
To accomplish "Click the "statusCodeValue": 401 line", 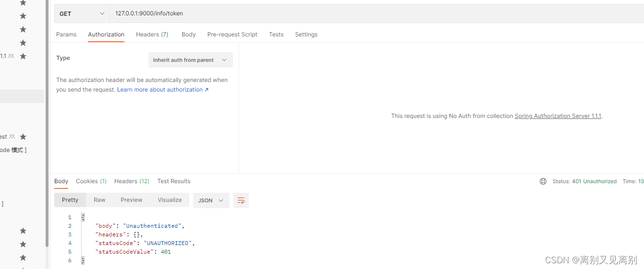I will [x=133, y=252].
